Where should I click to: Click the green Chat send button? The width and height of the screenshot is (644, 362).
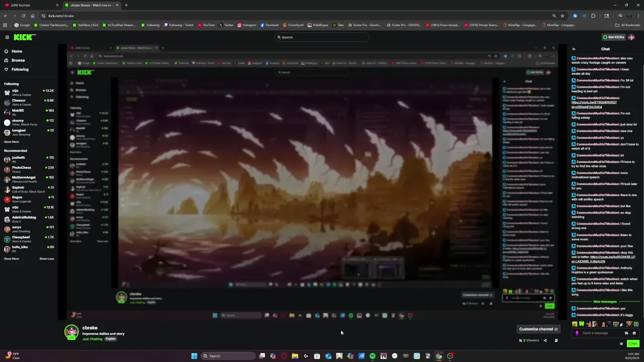click(633, 344)
